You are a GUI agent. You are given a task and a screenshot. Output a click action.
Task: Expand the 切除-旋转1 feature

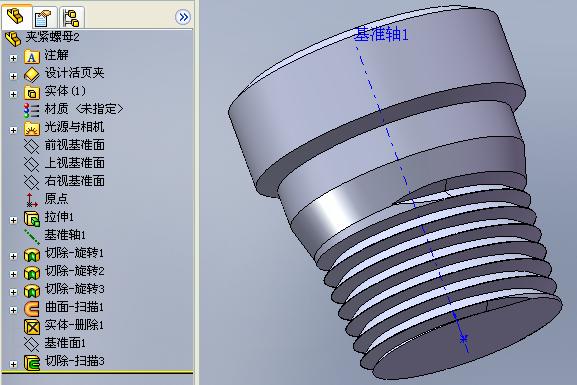point(13,256)
